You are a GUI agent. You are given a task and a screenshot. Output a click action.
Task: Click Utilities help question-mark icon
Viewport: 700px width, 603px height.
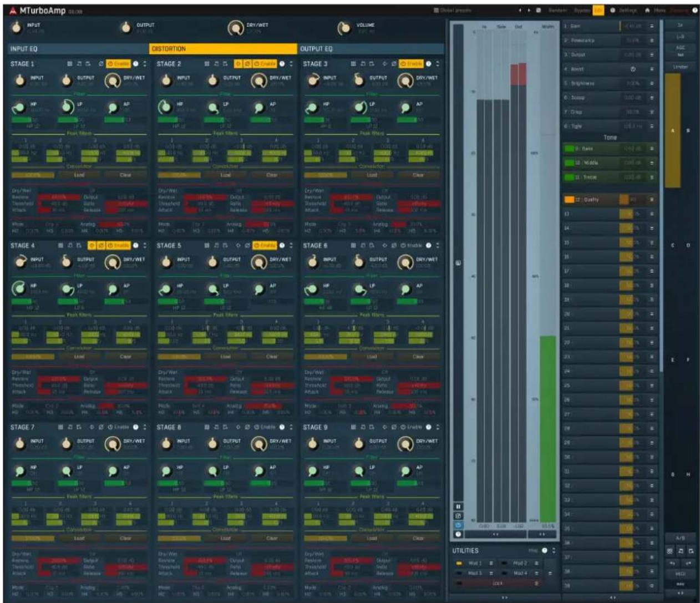[545, 550]
